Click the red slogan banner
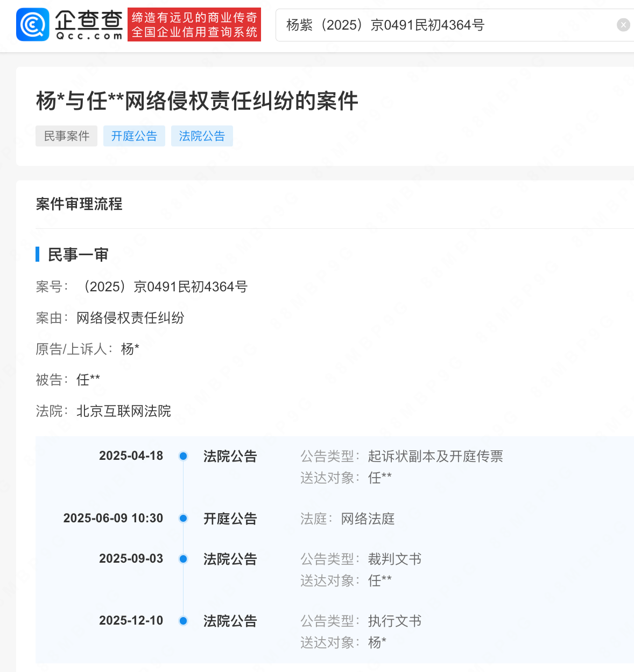Viewport: 634px width, 672px height. click(194, 25)
